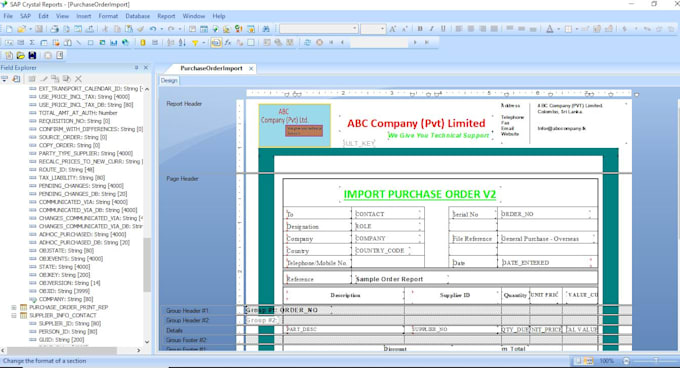Click the Insert Chart icon
680x368 pixels.
pyautogui.click(x=114, y=42)
